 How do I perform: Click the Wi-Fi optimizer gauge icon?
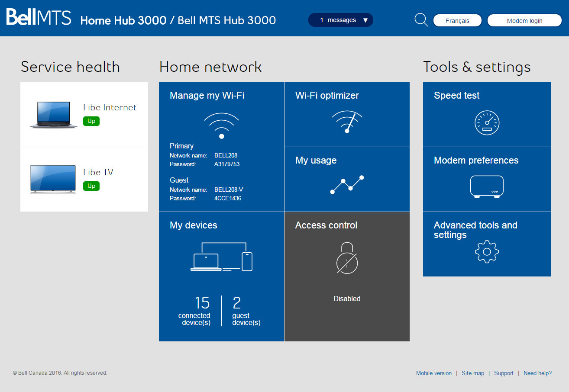pyautogui.click(x=347, y=122)
